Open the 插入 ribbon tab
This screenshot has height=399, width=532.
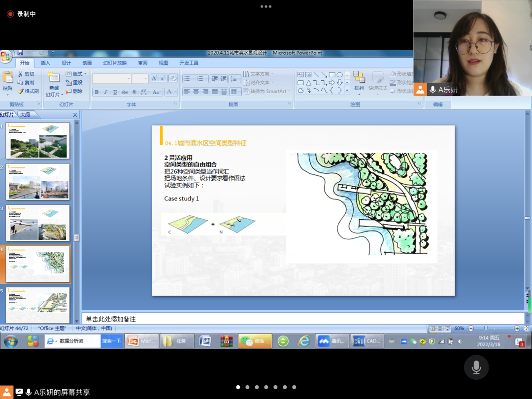pos(45,63)
